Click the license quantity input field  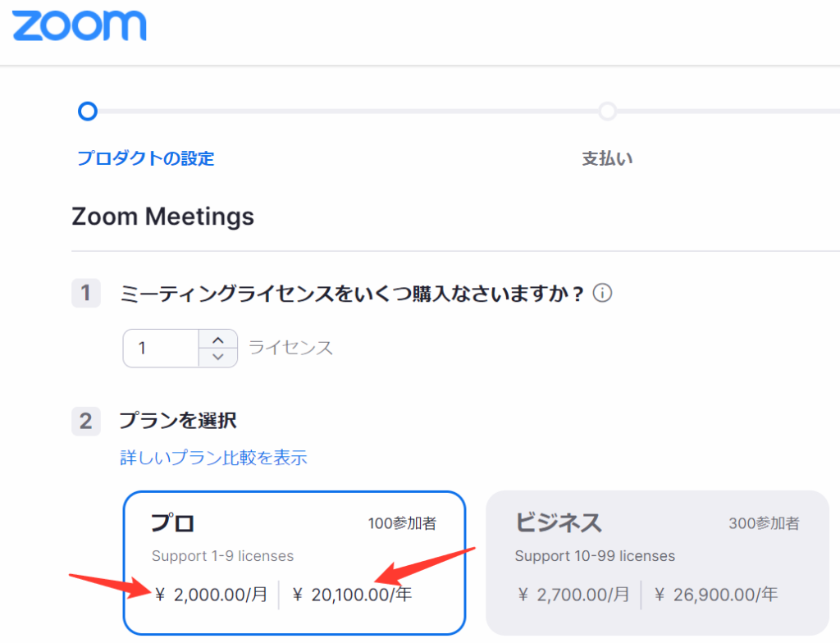[x=162, y=348]
